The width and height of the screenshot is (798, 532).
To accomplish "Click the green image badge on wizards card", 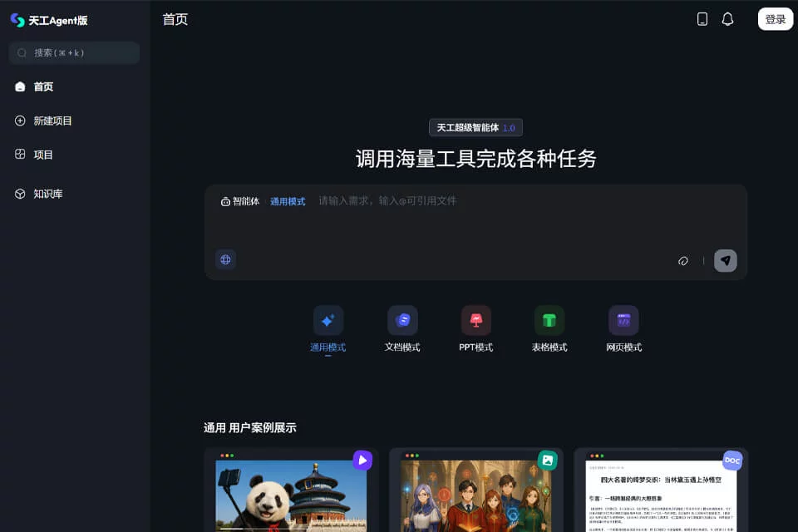I will pos(548,461).
